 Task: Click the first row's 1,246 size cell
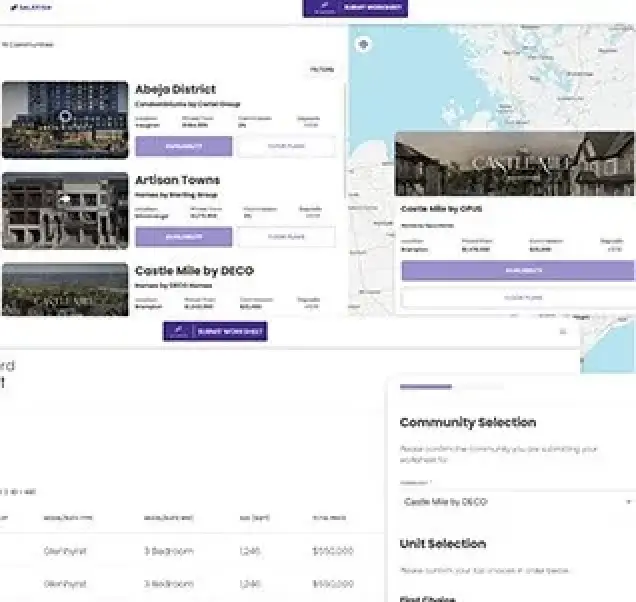(x=249, y=551)
